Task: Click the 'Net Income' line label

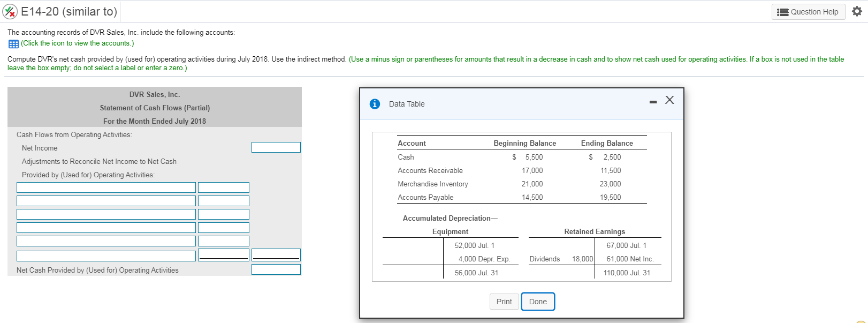Action: tap(40, 148)
